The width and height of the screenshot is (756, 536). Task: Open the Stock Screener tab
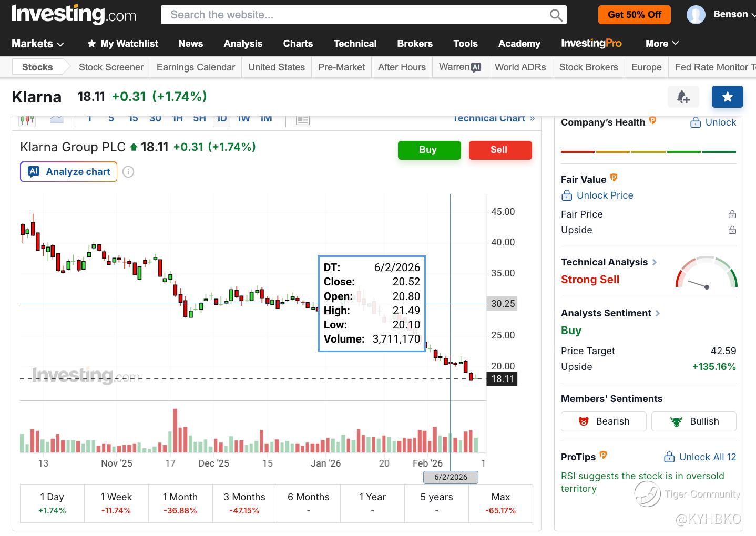coord(111,67)
